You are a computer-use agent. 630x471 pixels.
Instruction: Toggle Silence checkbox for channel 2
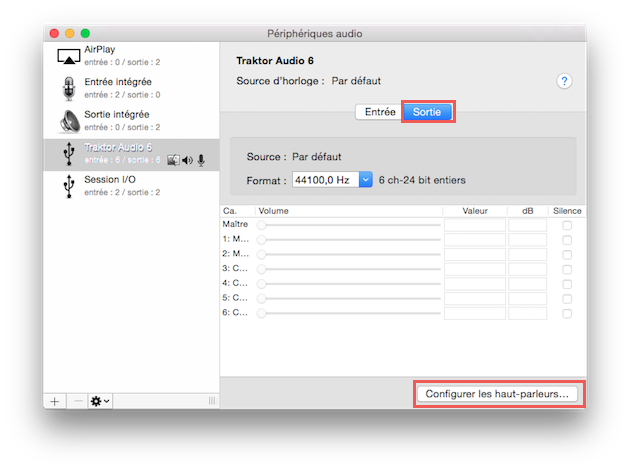pos(567,255)
